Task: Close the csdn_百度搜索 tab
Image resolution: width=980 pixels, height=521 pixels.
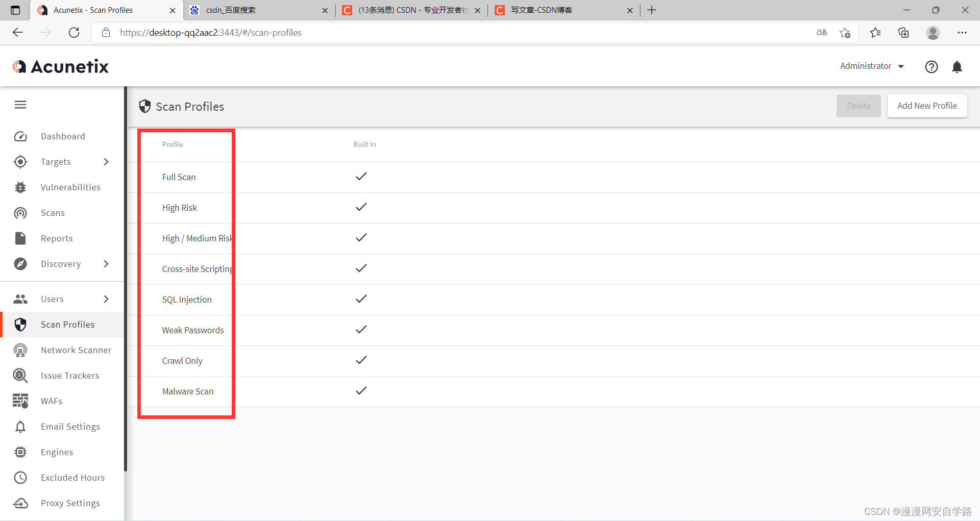Action: pyautogui.click(x=325, y=10)
